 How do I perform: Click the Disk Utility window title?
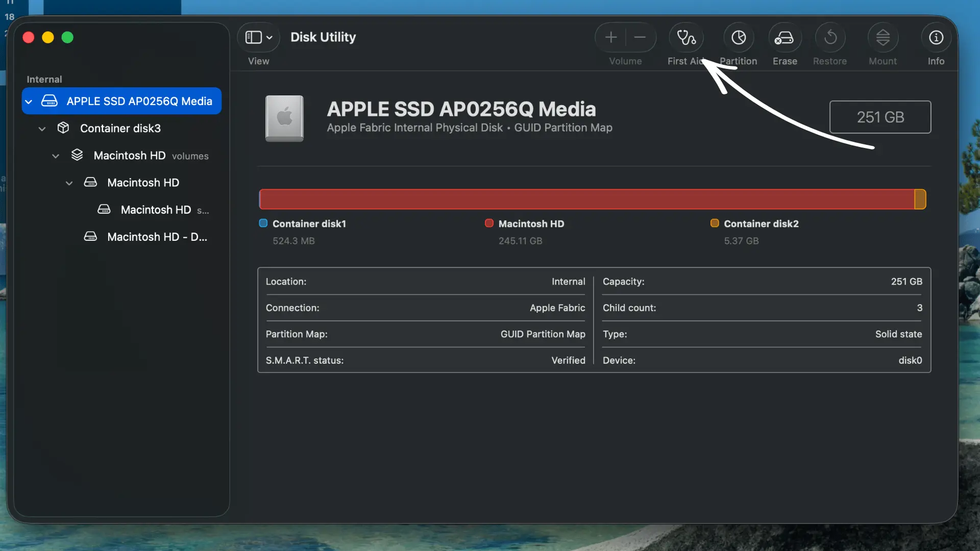coord(323,37)
